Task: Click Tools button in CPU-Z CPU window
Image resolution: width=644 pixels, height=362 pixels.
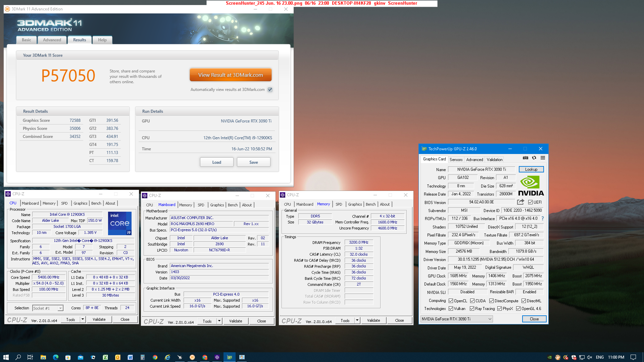Action: tap(71, 319)
